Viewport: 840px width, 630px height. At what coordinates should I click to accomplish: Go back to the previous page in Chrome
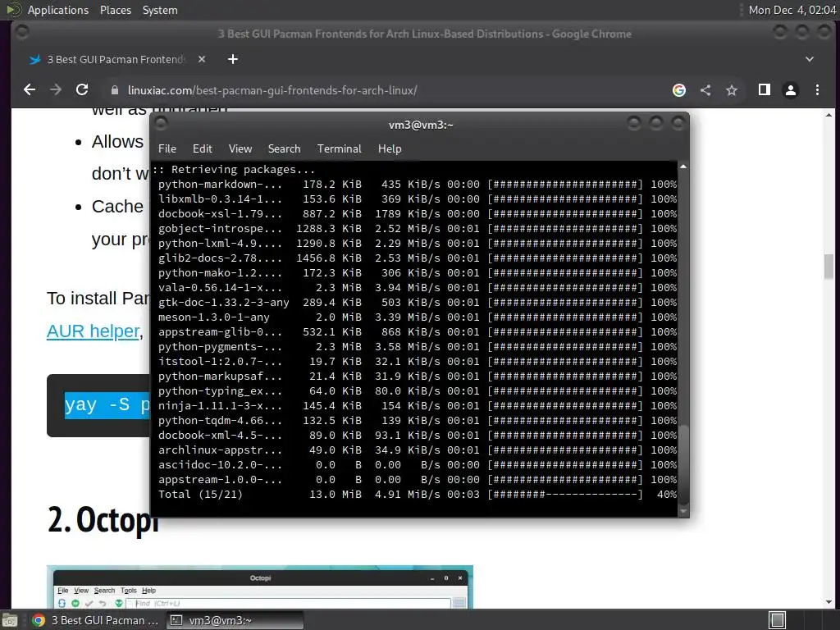pyautogui.click(x=30, y=90)
